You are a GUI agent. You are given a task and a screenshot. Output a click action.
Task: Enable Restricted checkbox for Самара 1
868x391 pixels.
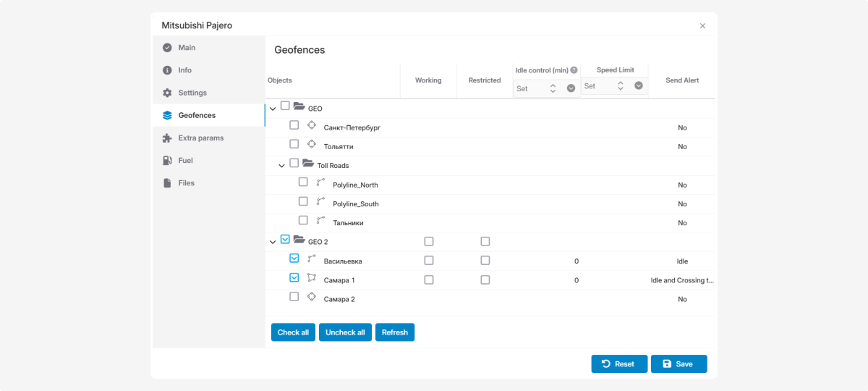(x=485, y=279)
